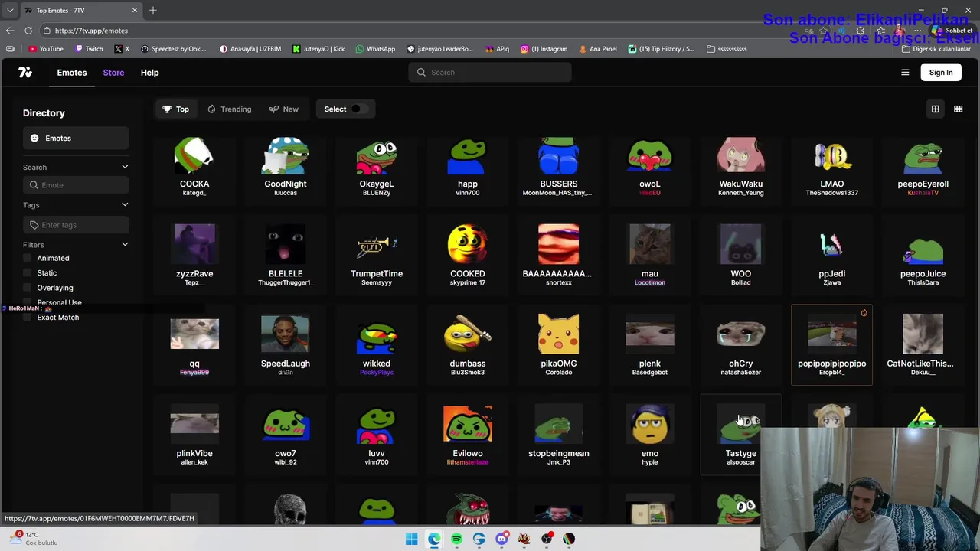Open the dumbass emote
This screenshot has width=980, height=551.
[468, 345]
